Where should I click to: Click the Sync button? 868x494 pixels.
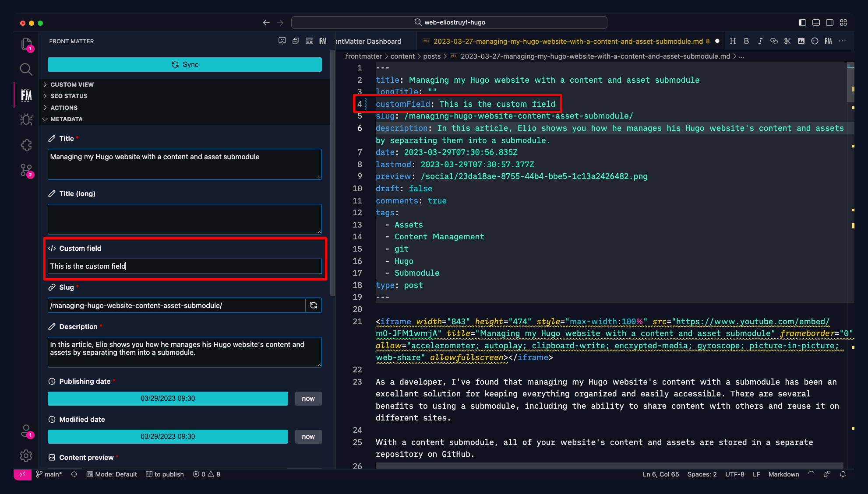pos(185,64)
